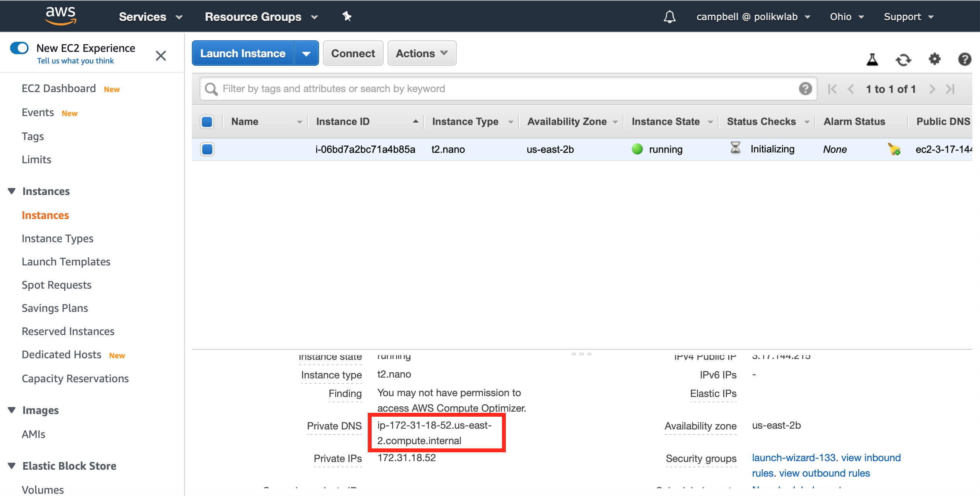This screenshot has height=496, width=980.
Task: Click the pin shortcuts icon in navbar
Action: click(347, 16)
